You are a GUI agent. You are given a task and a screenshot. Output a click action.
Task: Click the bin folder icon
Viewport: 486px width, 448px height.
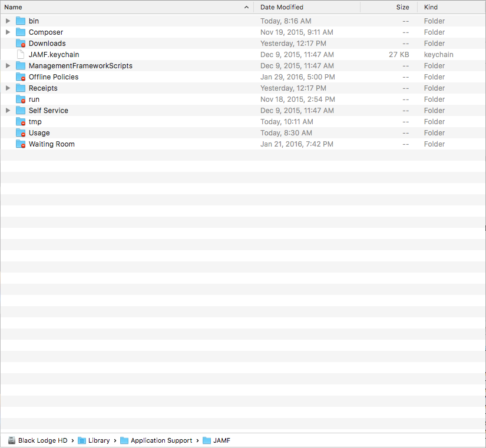coord(21,21)
